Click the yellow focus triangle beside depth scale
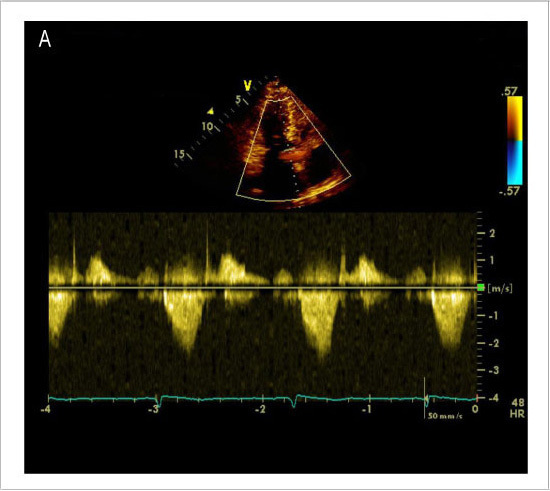Image resolution: width=550 pixels, height=491 pixels. click(210, 112)
